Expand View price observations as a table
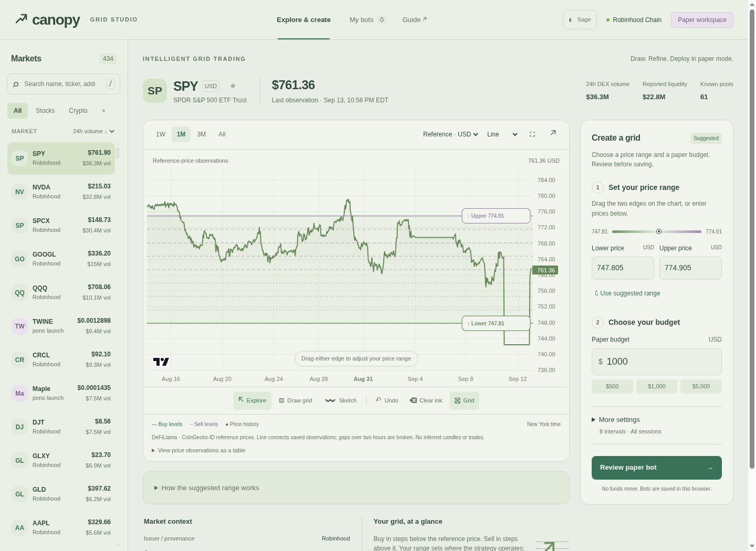The width and height of the screenshot is (756, 551). pos(198,450)
